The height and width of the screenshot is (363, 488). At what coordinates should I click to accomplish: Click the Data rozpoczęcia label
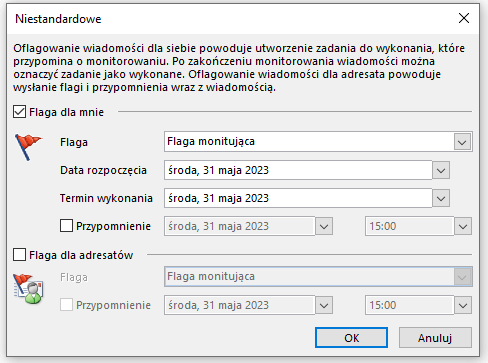point(103,170)
